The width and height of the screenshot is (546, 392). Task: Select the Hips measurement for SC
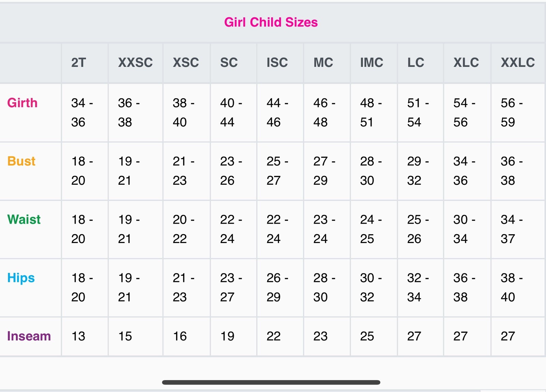pos(231,287)
